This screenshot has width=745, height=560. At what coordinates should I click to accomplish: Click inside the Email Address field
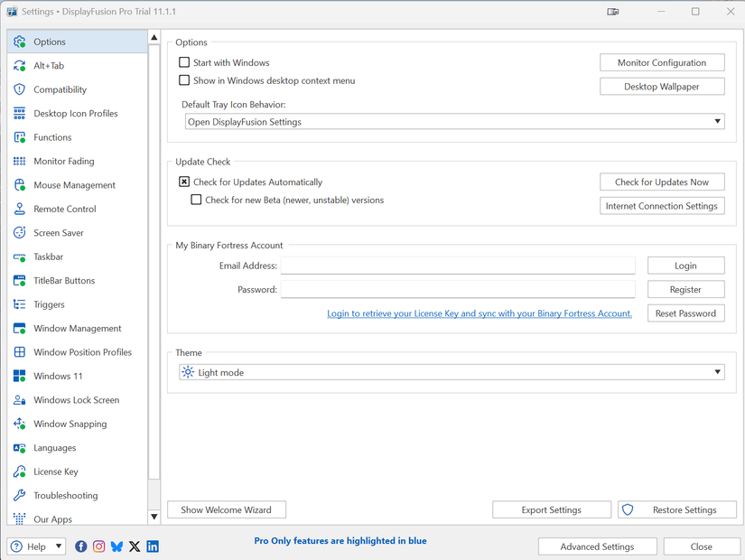tap(456, 265)
